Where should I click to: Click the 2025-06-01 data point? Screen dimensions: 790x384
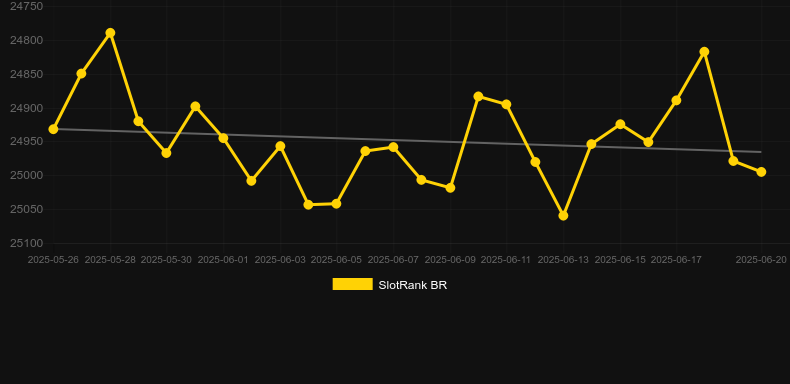point(223,138)
